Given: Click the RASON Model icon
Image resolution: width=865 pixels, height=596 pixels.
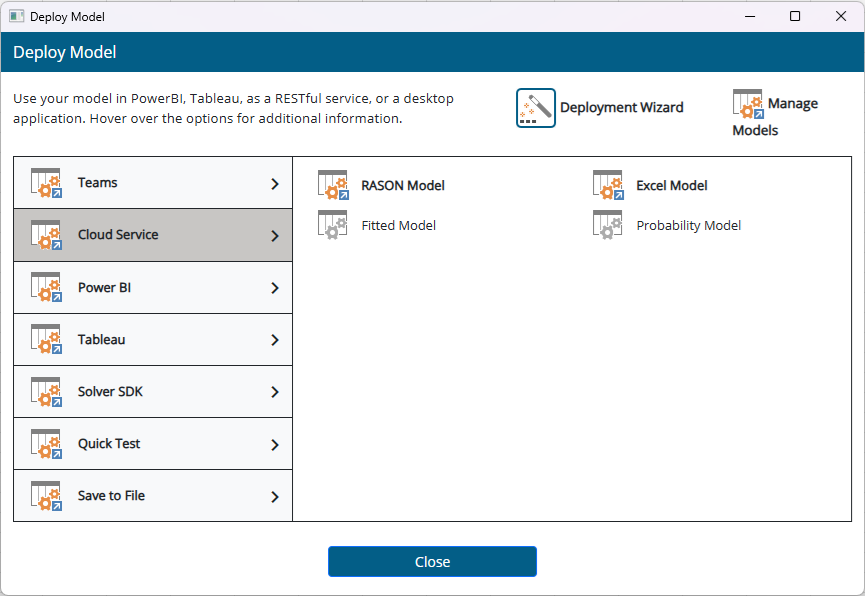Looking at the screenshot, I should [x=332, y=185].
